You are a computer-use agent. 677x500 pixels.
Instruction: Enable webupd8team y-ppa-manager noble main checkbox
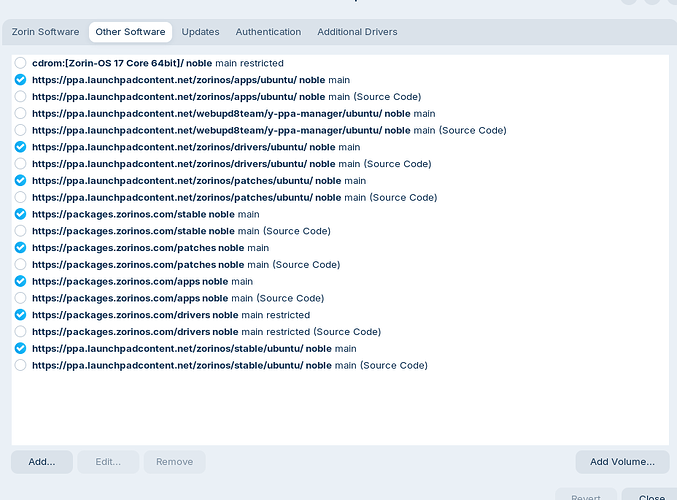20,114
